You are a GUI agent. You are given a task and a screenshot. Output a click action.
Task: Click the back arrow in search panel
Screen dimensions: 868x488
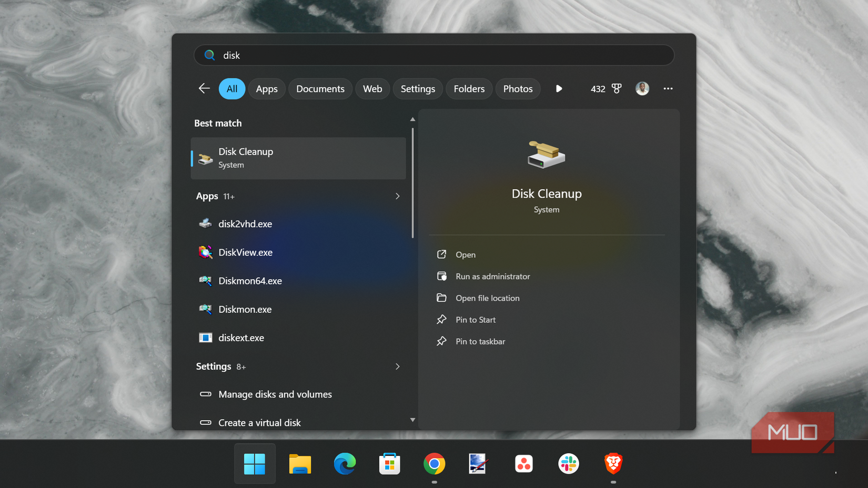click(204, 88)
